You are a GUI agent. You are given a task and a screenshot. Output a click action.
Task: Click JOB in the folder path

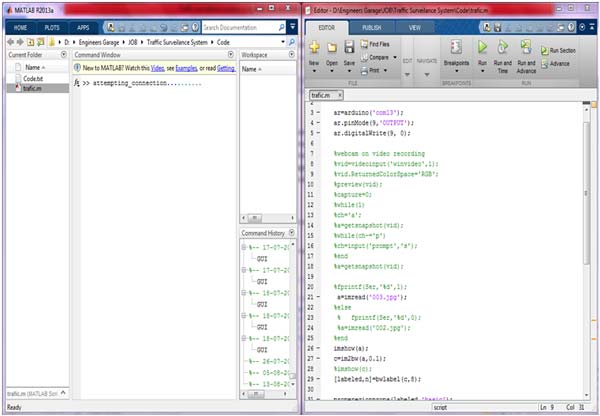[x=133, y=42]
